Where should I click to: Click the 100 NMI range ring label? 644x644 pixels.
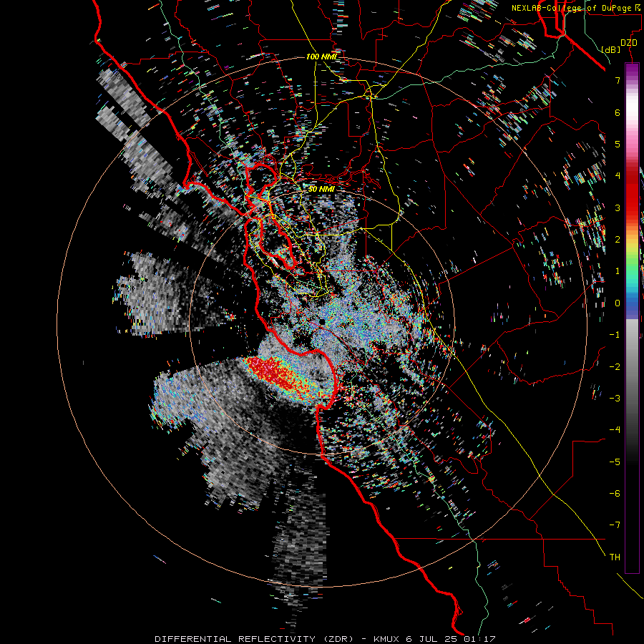coord(321,57)
